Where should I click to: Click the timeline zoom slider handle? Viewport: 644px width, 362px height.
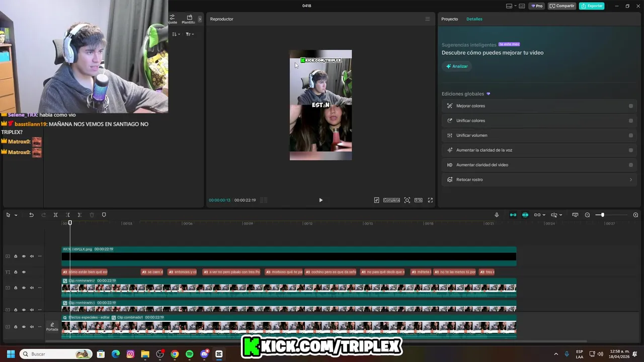click(x=602, y=215)
